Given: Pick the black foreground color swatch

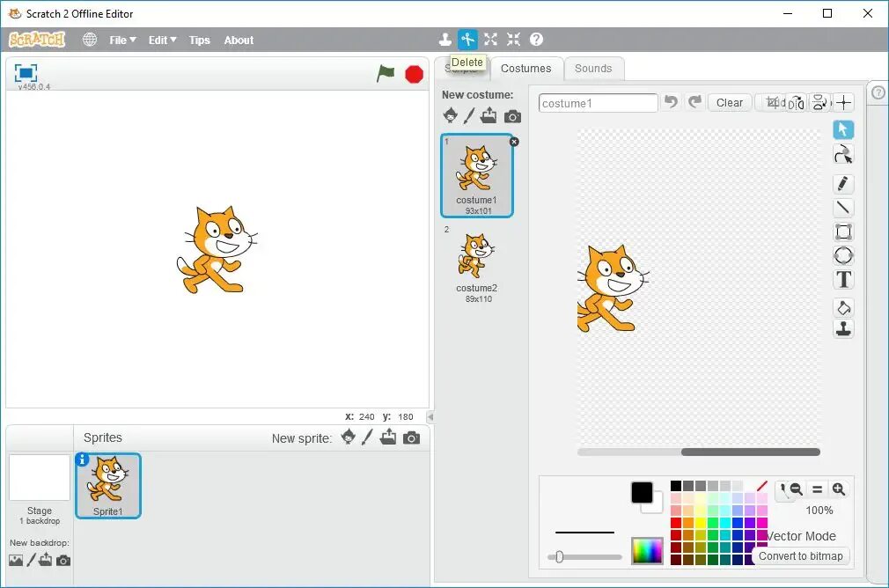Looking at the screenshot, I should (x=642, y=492).
